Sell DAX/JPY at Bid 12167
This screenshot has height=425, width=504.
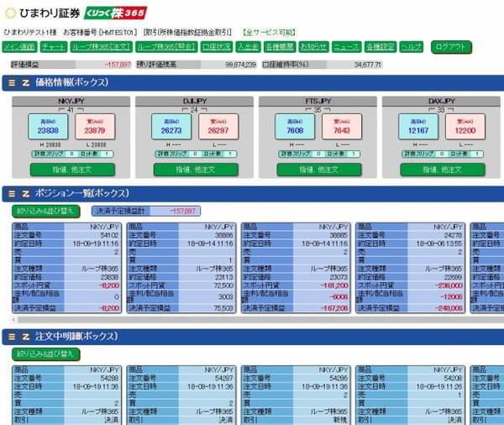pos(418,127)
